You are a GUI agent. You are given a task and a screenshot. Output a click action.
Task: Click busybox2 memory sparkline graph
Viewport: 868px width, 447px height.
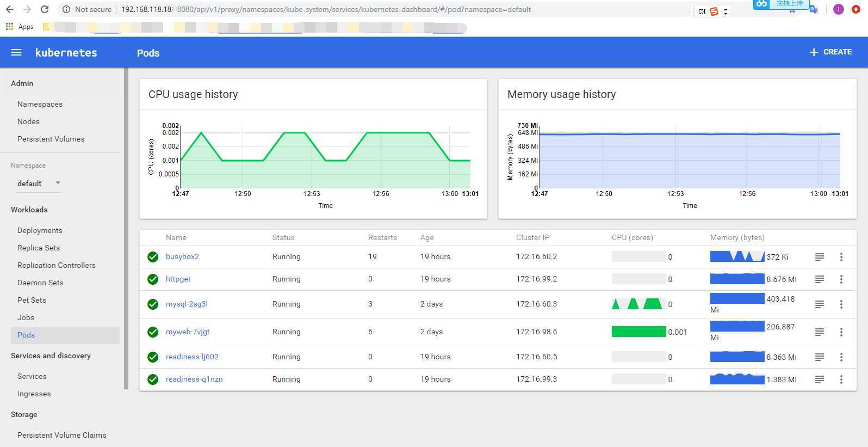(737, 256)
